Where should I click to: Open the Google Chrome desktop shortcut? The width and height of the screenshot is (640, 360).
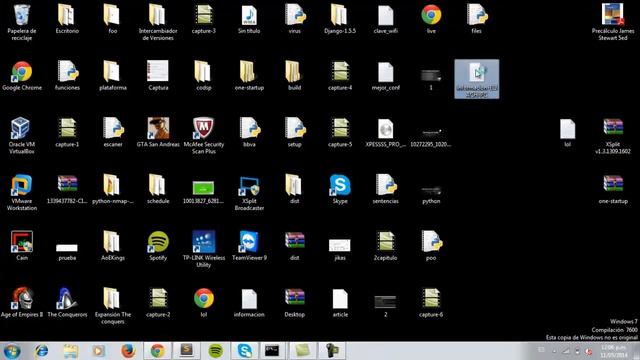[x=22, y=72]
